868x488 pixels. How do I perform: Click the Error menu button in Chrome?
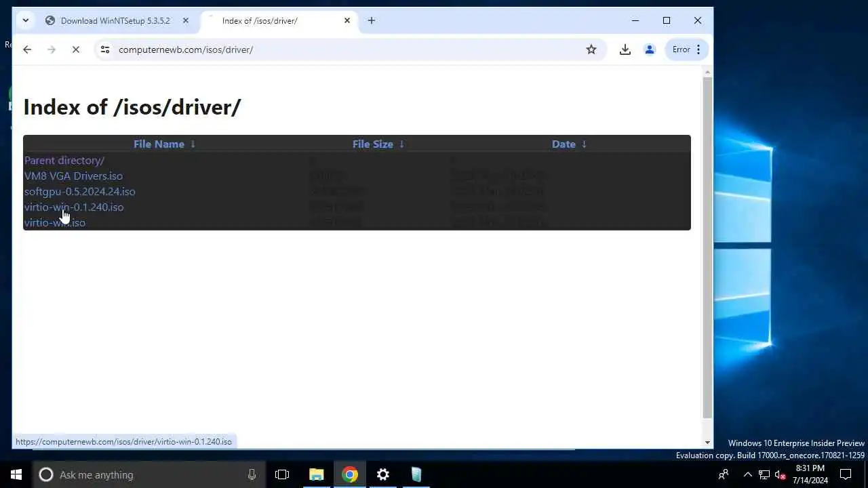point(687,49)
